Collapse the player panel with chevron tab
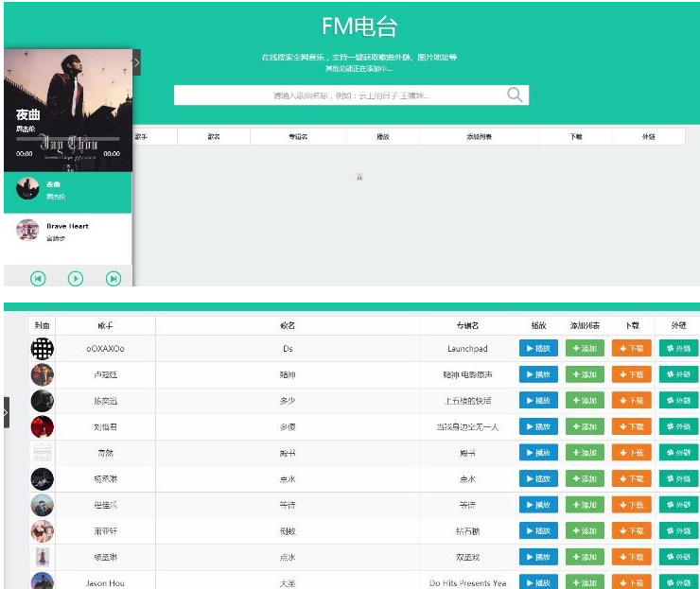 [x=136, y=62]
